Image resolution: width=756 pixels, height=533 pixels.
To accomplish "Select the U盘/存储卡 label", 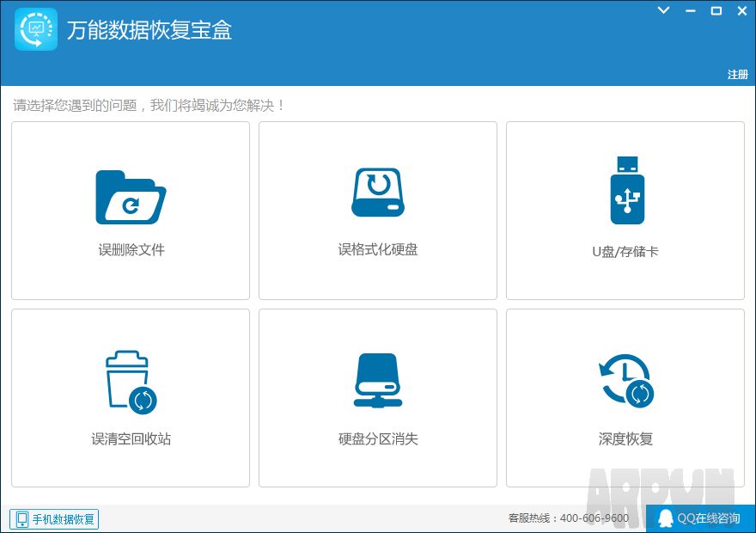I will 625,251.
